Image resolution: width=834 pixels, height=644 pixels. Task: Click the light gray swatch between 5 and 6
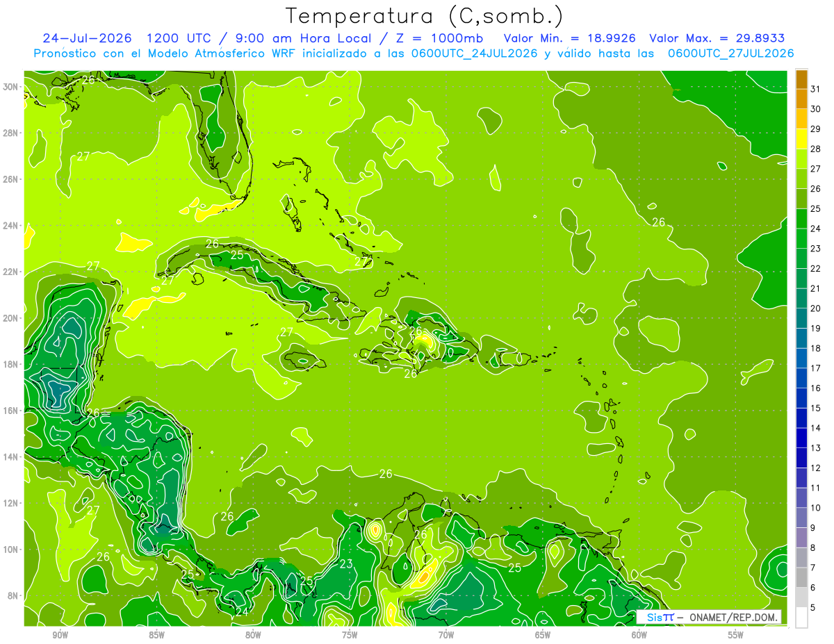point(801,597)
